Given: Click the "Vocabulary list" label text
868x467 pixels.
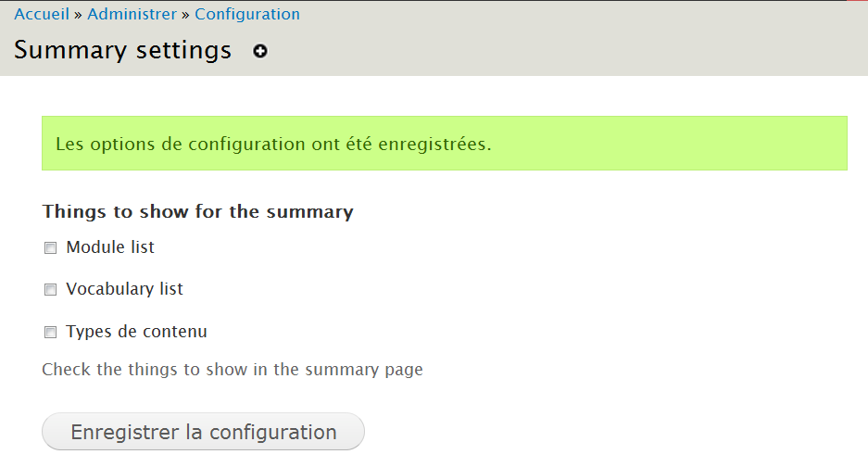Looking at the screenshot, I should [124, 289].
